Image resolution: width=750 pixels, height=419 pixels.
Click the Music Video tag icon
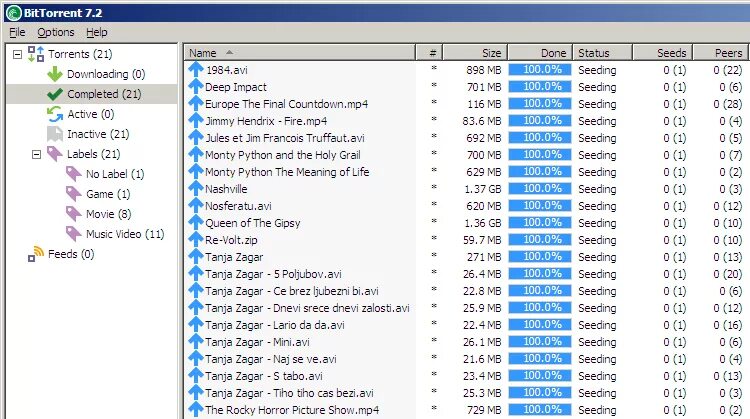[74, 234]
